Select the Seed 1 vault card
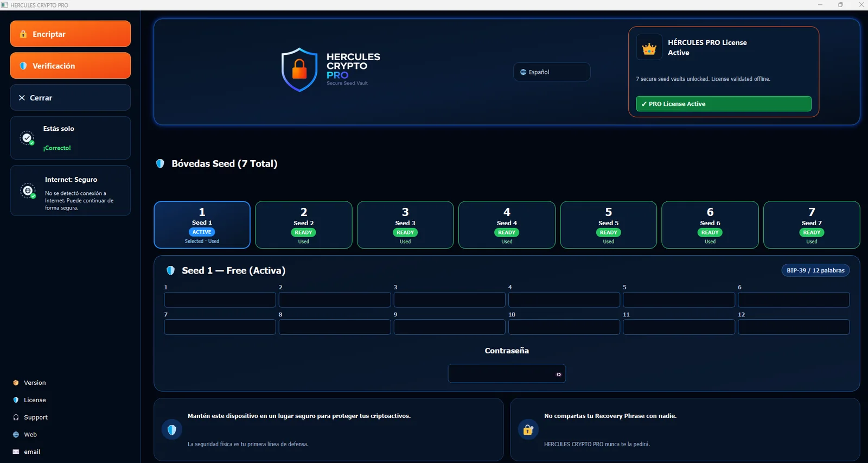Viewport: 868px width, 463px height. coord(202,225)
